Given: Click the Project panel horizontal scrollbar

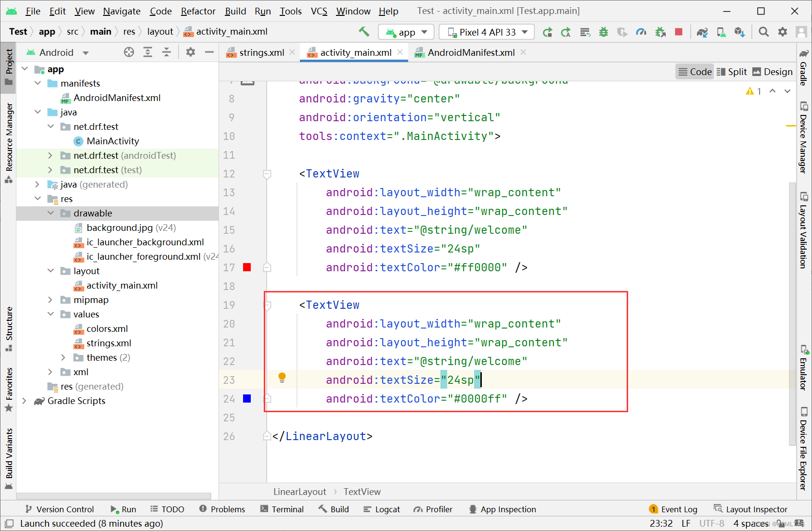Looking at the screenshot, I should click(114, 496).
